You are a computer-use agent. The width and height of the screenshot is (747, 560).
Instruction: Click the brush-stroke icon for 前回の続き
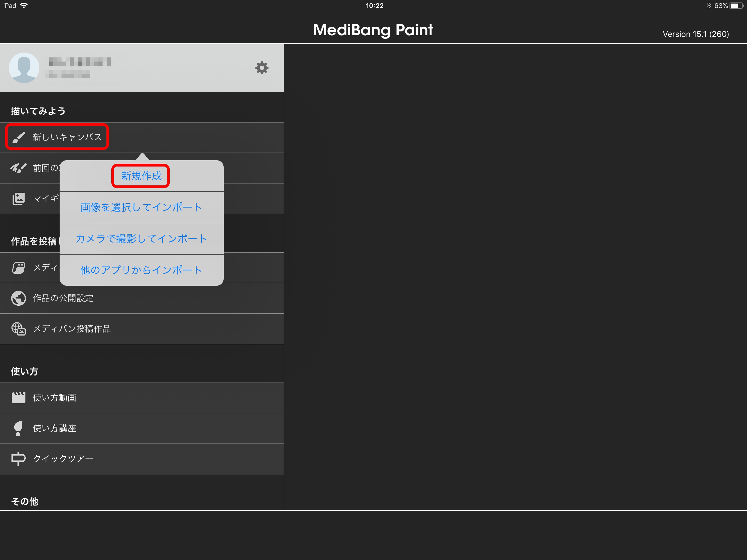[19, 168]
